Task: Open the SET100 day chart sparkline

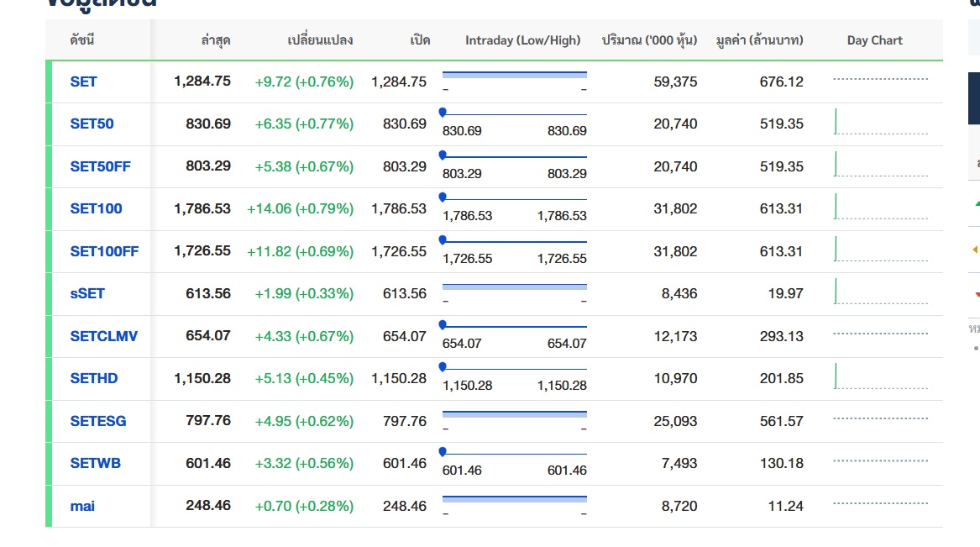Action: 880,208
